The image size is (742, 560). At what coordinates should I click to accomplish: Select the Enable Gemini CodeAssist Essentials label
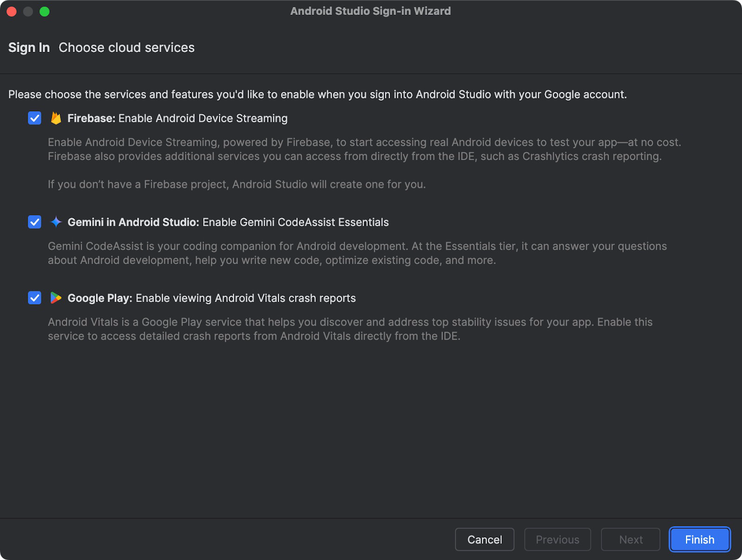coord(295,222)
